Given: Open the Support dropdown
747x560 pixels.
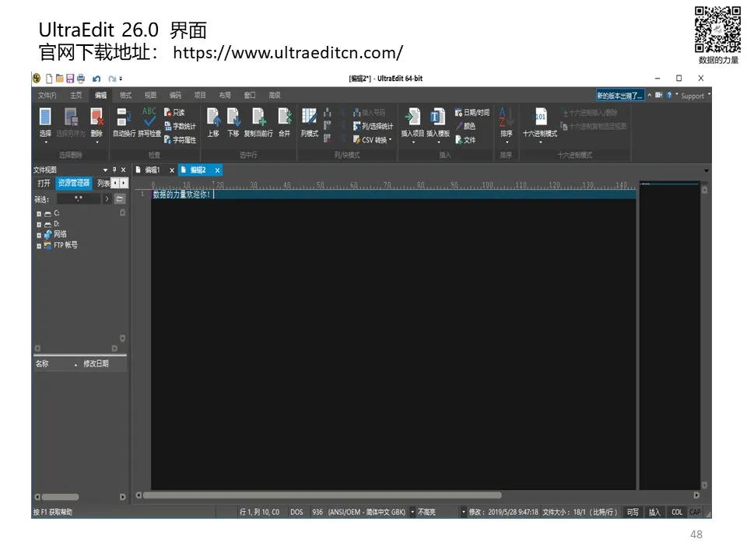Looking at the screenshot, I should click(695, 96).
